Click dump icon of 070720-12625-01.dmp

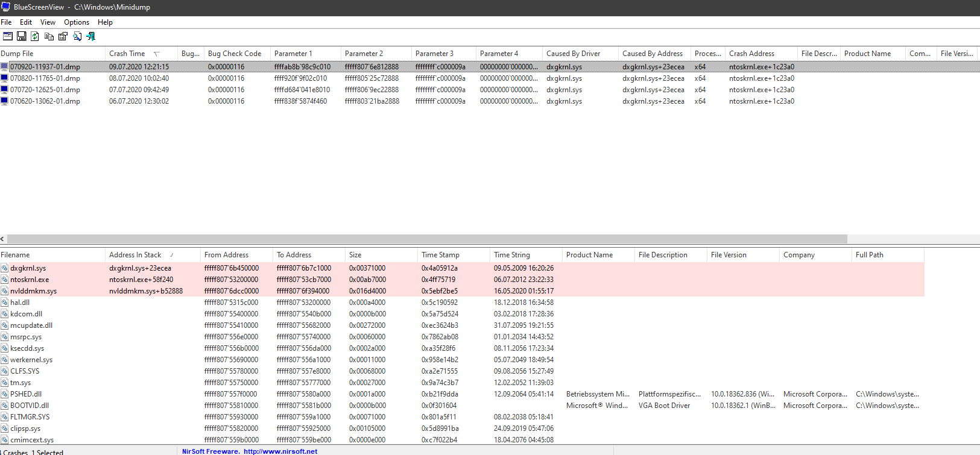tap(4, 90)
